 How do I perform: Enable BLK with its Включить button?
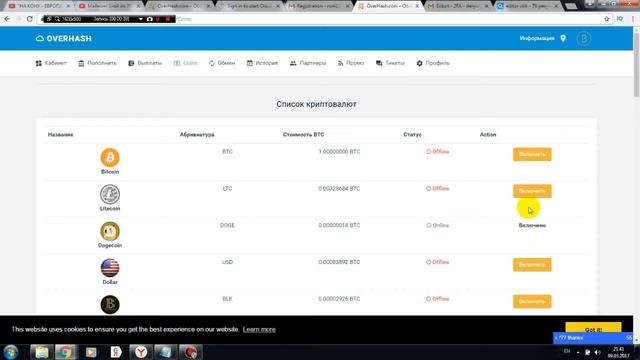(x=532, y=301)
